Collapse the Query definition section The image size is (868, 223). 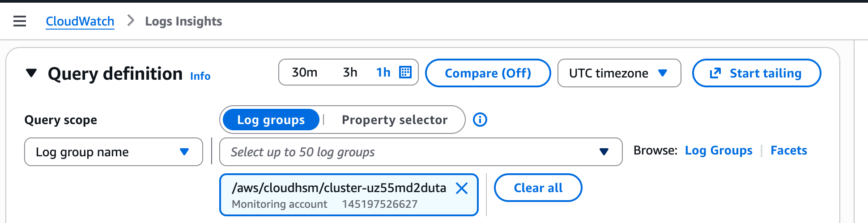(31, 73)
